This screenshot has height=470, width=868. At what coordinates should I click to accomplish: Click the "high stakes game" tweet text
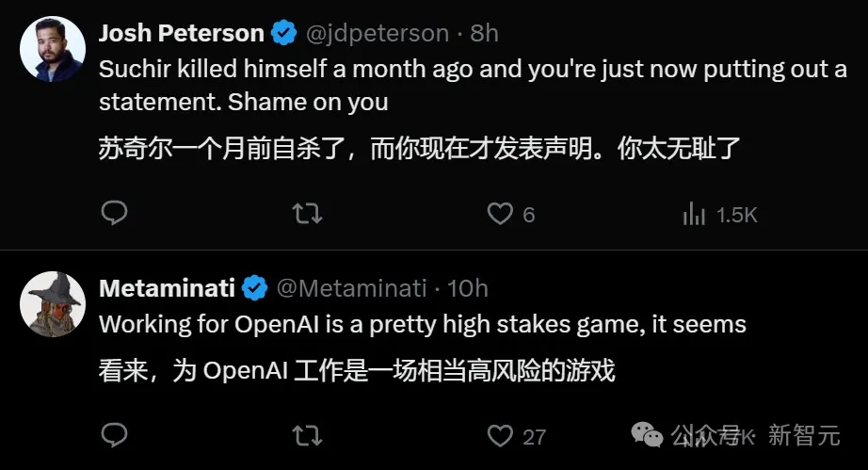(422, 325)
